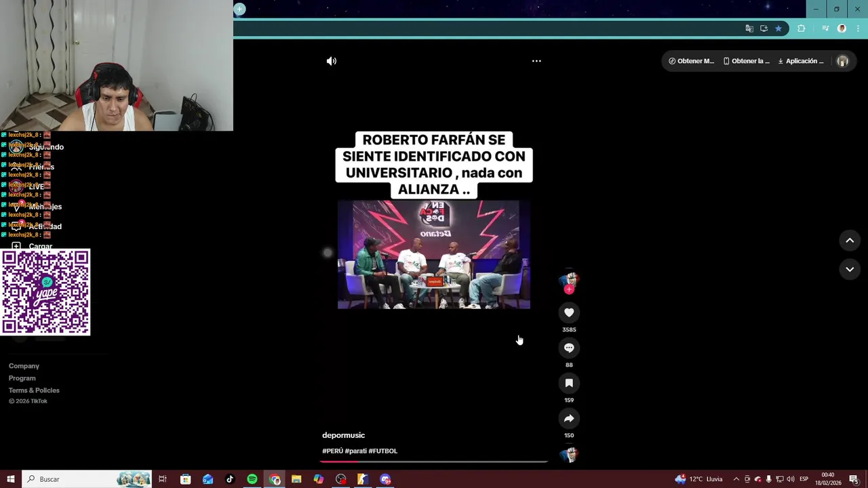Open the 12°C Lluvia weather widget
Viewport: 868px width, 488px height.
(x=698, y=479)
